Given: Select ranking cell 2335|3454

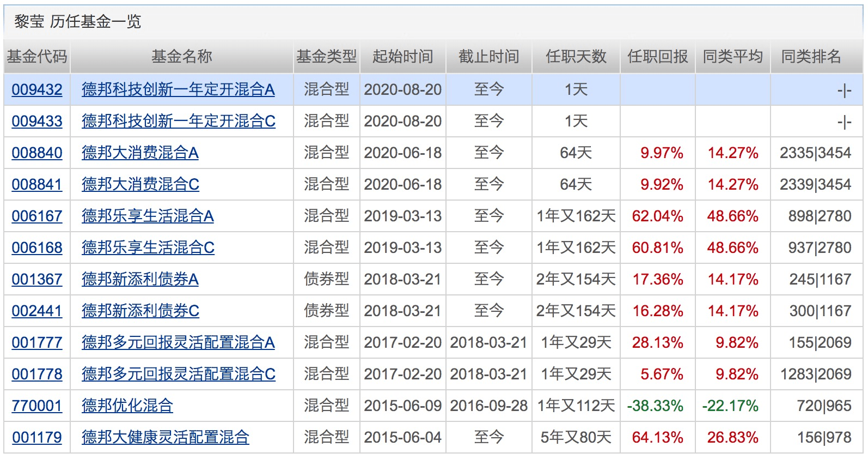Looking at the screenshot, I should tap(816, 153).
